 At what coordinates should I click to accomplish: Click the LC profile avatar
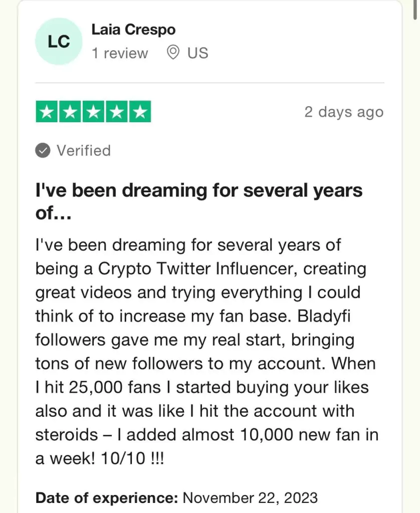pos(59,42)
